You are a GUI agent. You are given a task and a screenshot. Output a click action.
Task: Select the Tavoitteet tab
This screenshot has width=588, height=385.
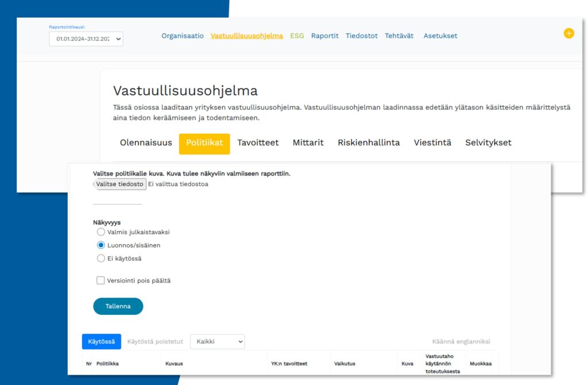point(258,143)
